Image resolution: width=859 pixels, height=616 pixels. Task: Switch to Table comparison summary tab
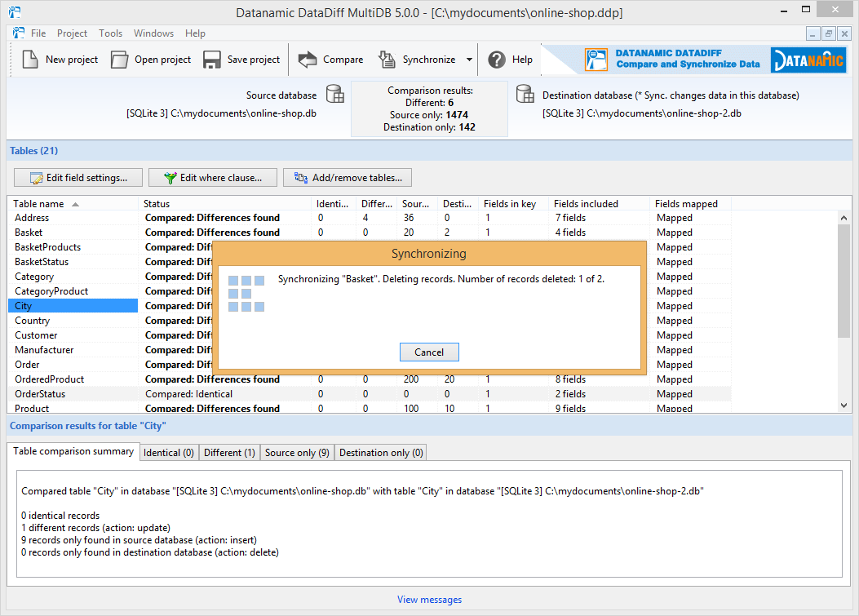[73, 451]
